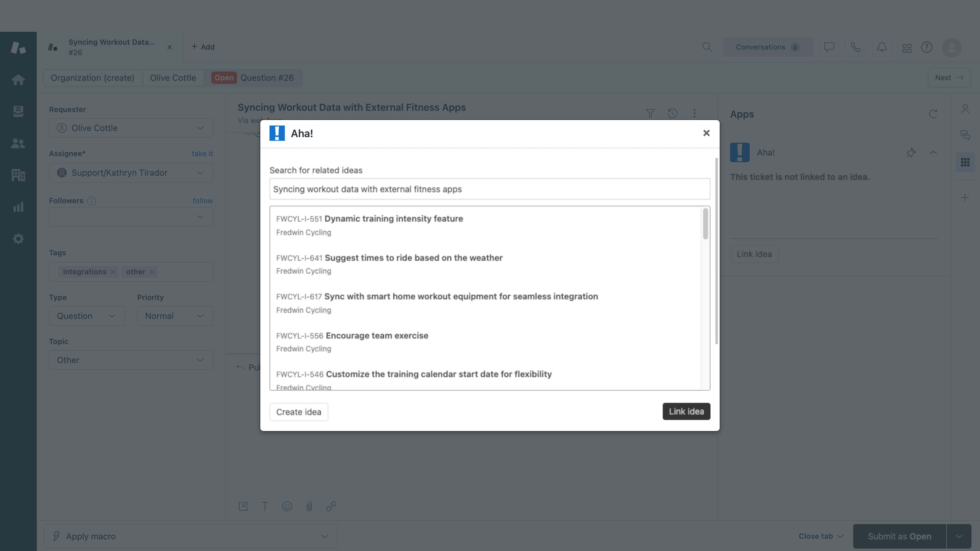Attach a file with the paperclip icon

click(x=309, y=506)
